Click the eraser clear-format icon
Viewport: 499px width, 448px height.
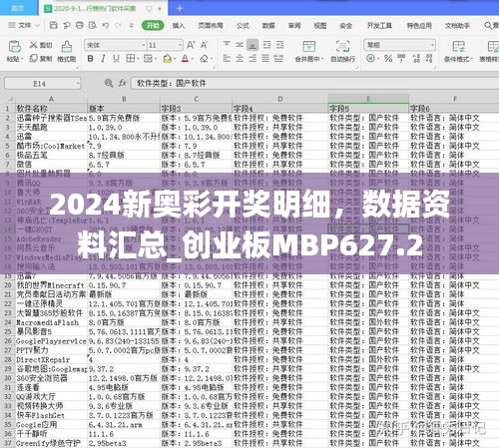click(204, 59)
